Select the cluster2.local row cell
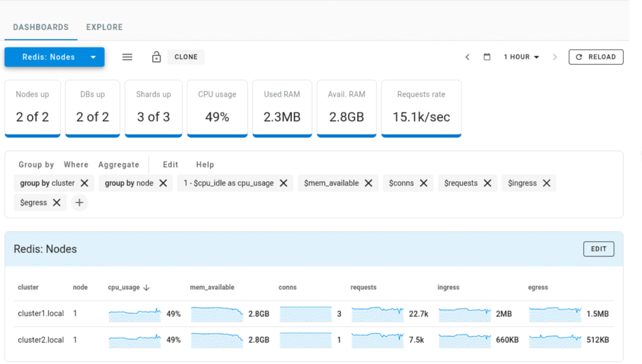Screen dimensions: 642x364 tap(41, 340)
